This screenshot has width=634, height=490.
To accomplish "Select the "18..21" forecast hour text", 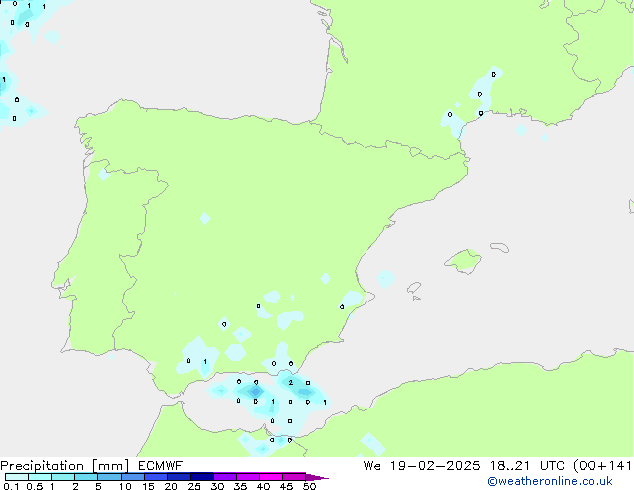I will 509,466.
